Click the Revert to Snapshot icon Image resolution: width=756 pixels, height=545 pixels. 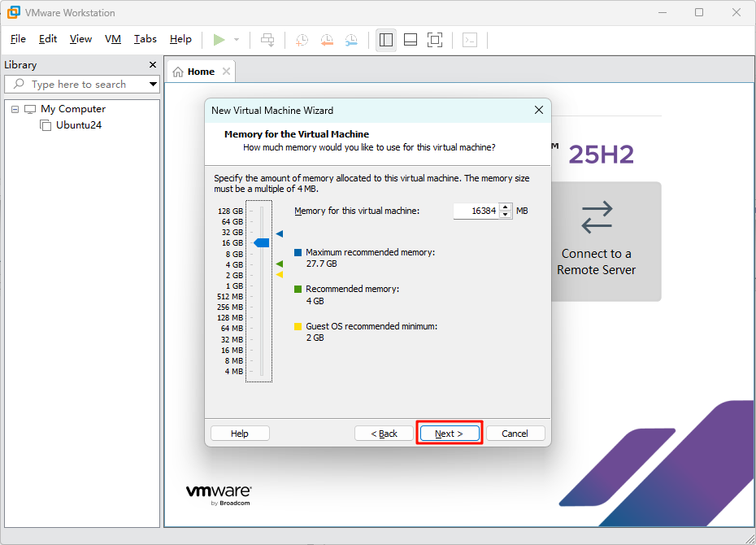pyautogui.click(x=327, y=40)
